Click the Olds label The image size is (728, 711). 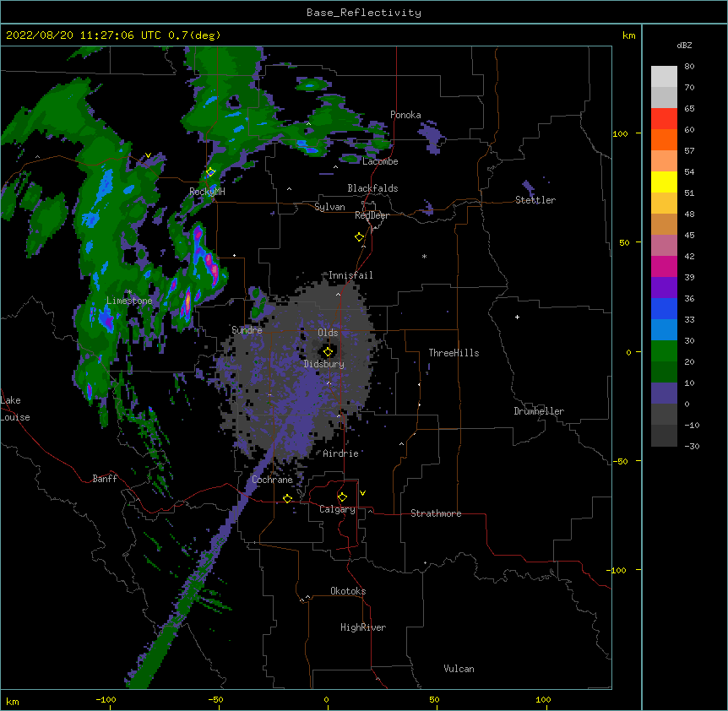click(328, 333)
